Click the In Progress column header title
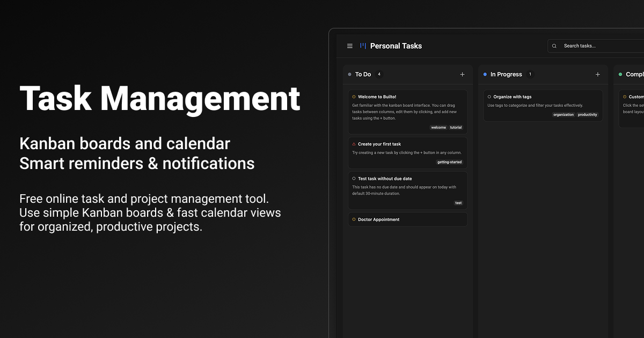 point(506,75)
